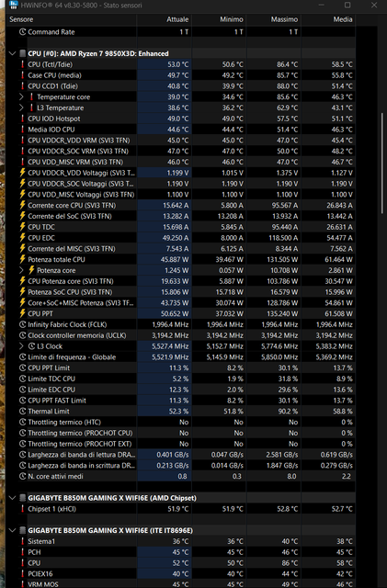Screen dimensions: 387x588
Task: Click the clock icon beside Command Rate
Action: coord(23,32)
